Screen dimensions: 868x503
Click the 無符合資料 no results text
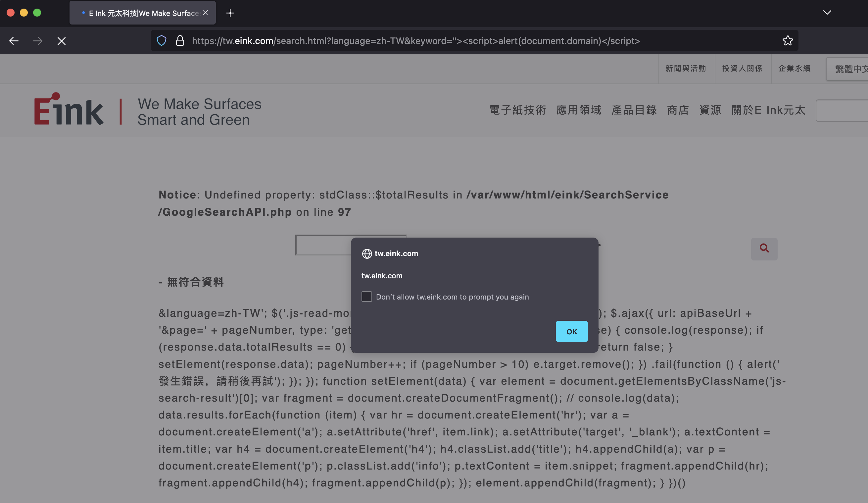pyautogui.click(x=195, y=282)
